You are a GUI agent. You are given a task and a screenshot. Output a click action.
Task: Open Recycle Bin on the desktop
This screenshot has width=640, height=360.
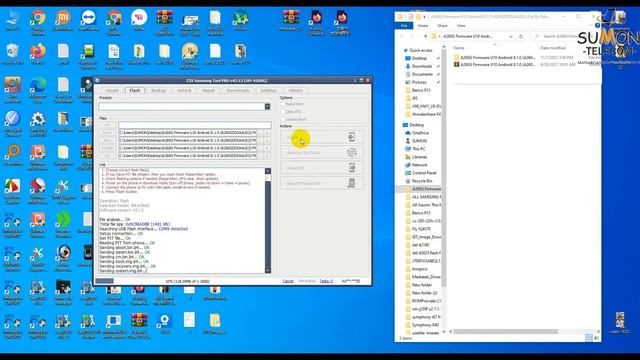click(13, 52)
